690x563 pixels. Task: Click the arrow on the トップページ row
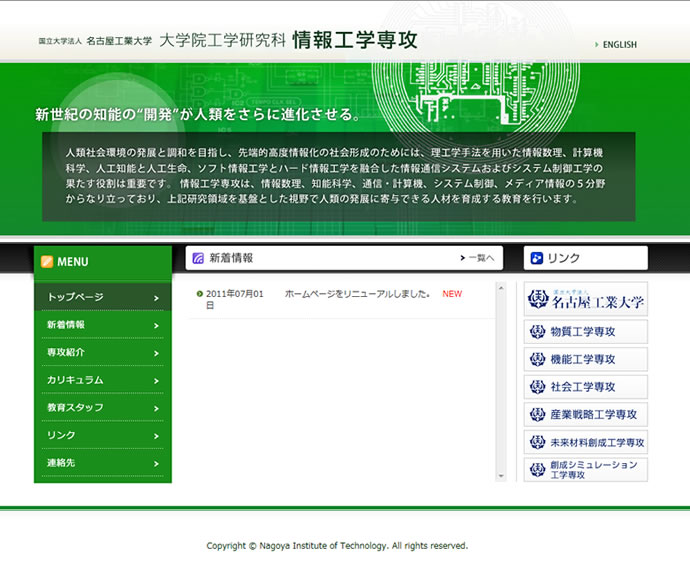[x=156, y=298]
